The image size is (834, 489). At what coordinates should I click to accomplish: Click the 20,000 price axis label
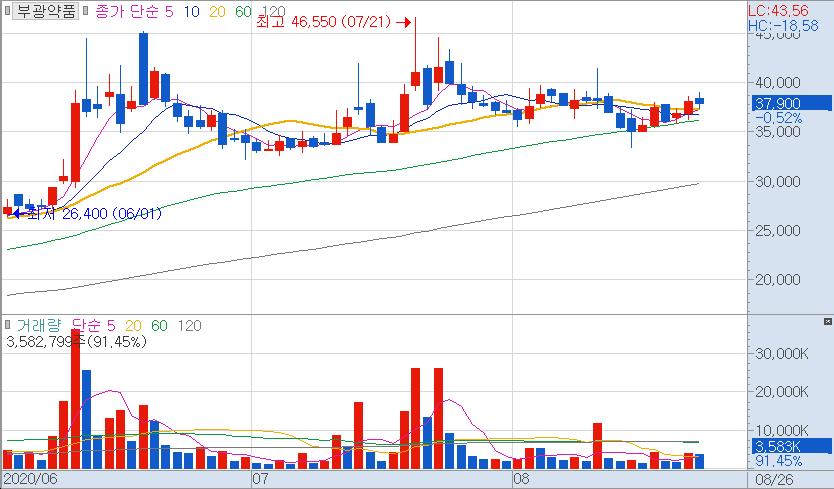coord(778,279)
